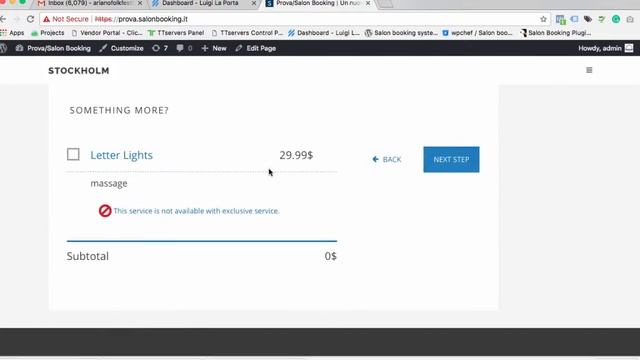Screen dimensions: 640x360
Task: Go back with the BACK link
Action: 387,159
